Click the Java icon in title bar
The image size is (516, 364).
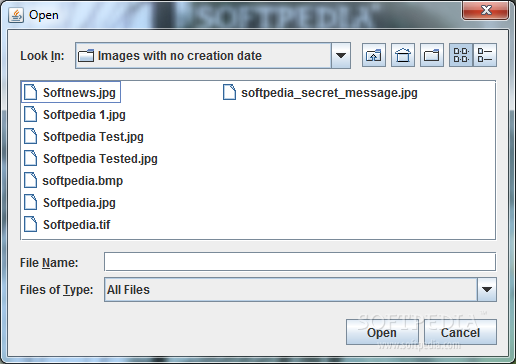(x=16, y=15)
